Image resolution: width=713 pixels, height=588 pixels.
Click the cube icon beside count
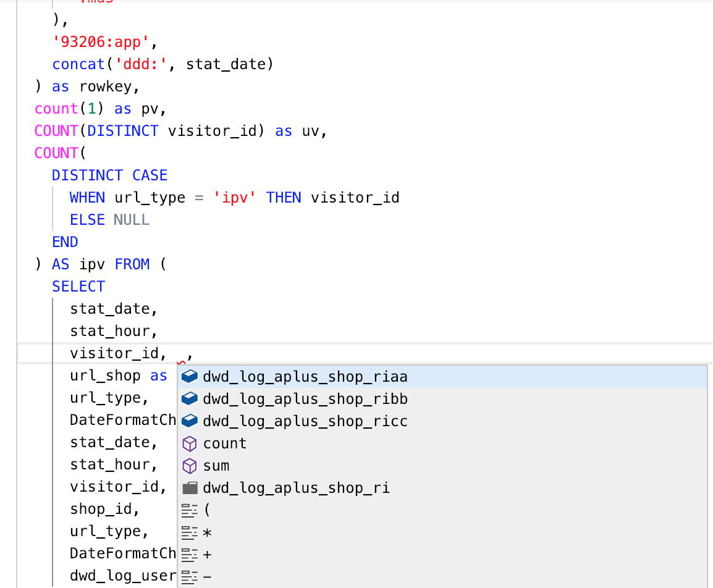(x=189, y=443)
